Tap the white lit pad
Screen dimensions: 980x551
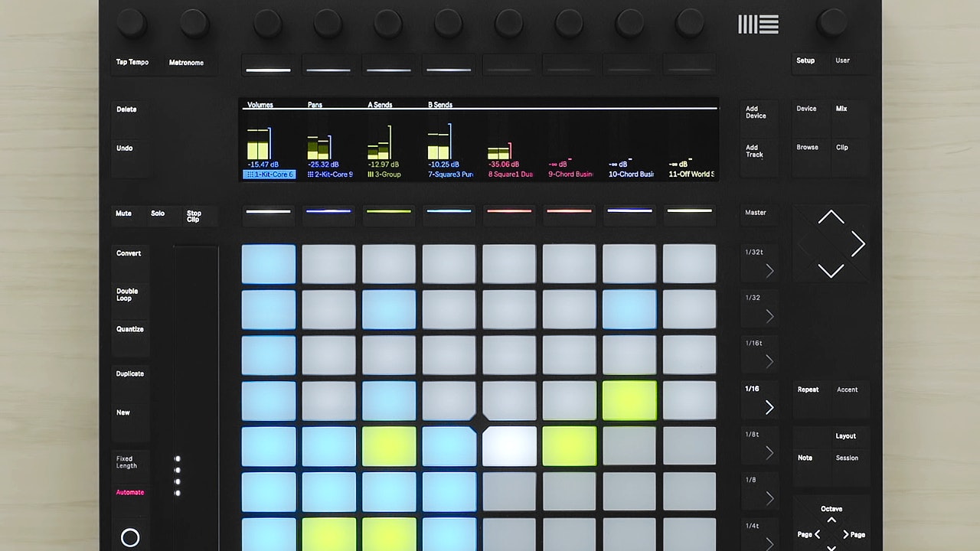[509, 446]
